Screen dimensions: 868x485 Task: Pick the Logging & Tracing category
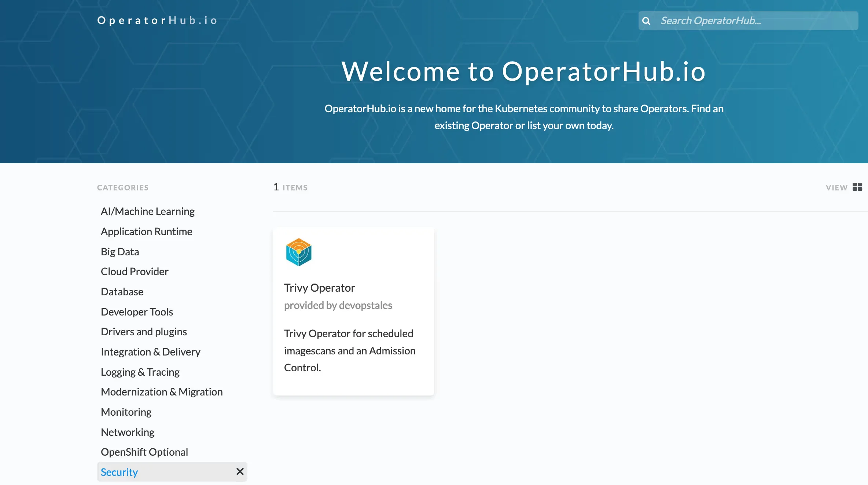pos(140,372)
